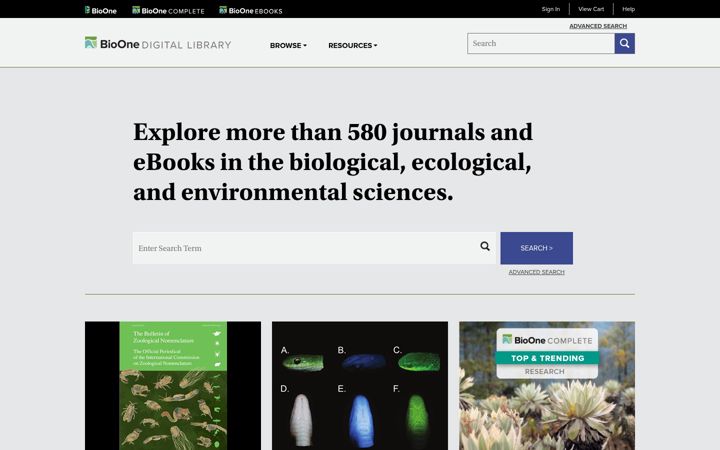720x450 pixels.
Task: Open Advanced Search above the header search box
Action: coord(598,26)
